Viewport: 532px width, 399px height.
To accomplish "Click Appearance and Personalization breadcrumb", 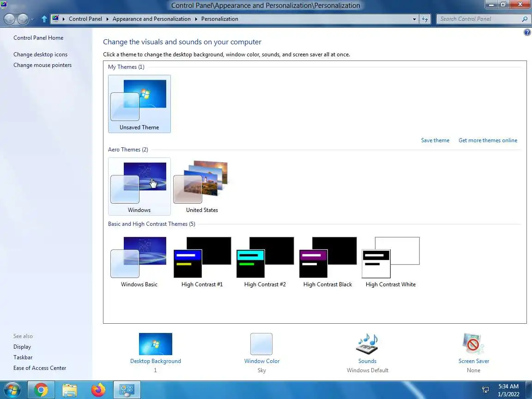I will [151, 19].
